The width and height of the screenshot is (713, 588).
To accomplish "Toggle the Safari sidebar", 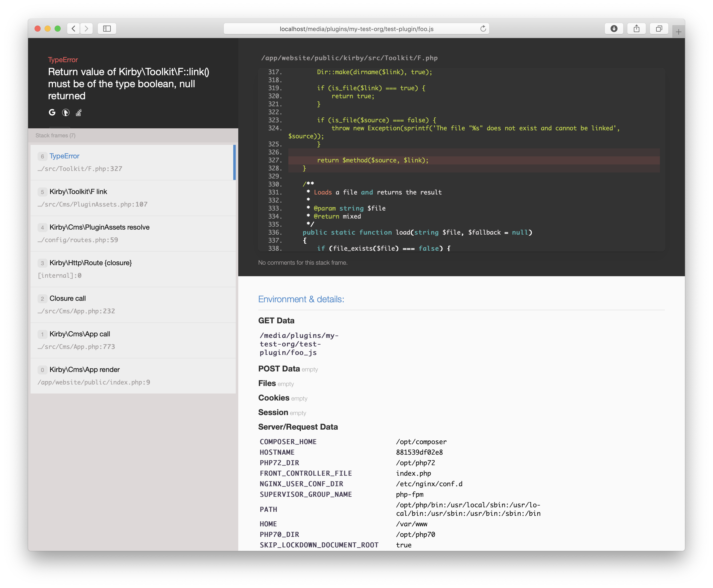I will (107, 29).
